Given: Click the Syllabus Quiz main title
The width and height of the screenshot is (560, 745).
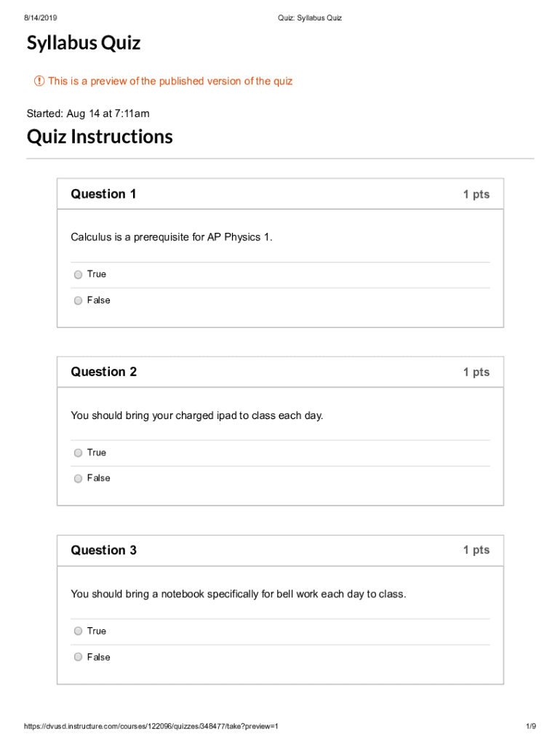Looking at the screenshot, I should coord(84,44).
